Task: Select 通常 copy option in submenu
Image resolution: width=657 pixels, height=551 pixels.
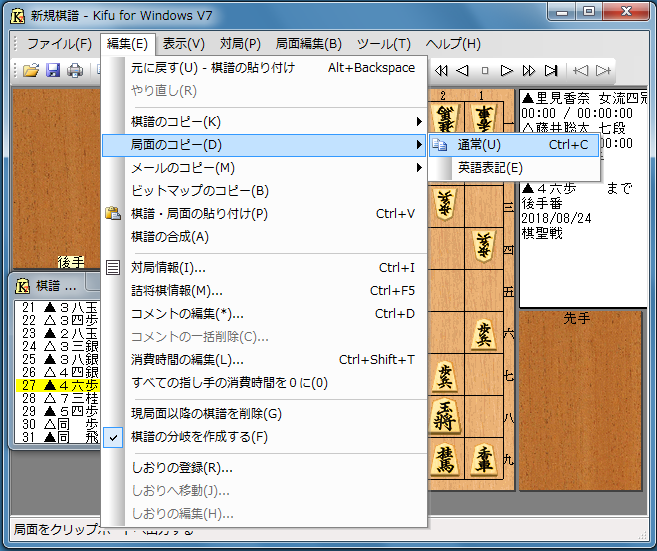Action: pos(480,145)
